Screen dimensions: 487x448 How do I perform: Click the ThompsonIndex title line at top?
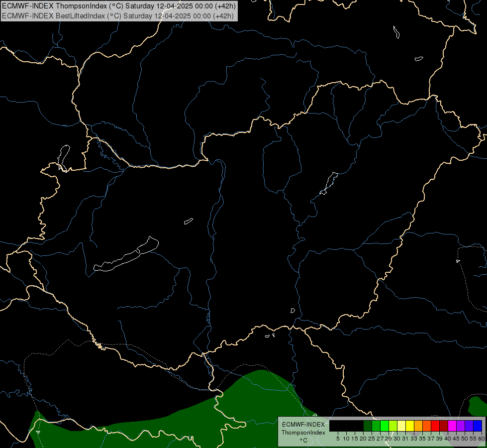pyautogui.click(x=119, y=5)
